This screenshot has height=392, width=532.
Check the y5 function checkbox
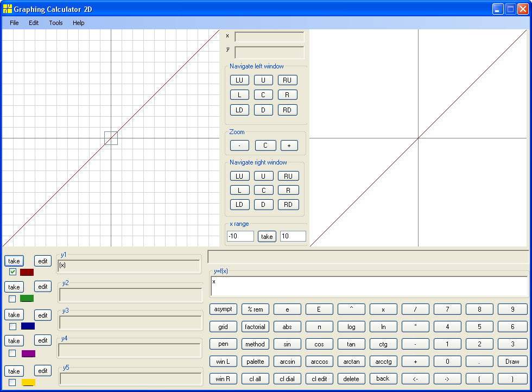12,382
